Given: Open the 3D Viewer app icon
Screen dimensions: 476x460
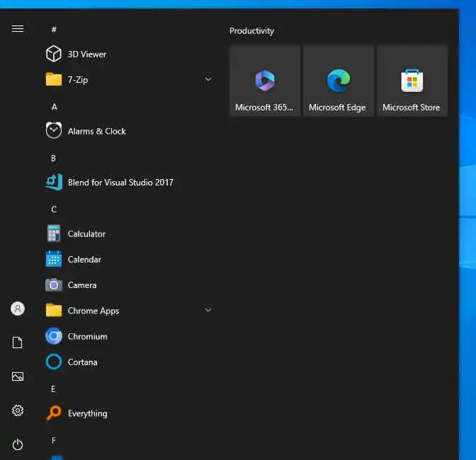Looking at the screenshot, I should tap(54, 54).
